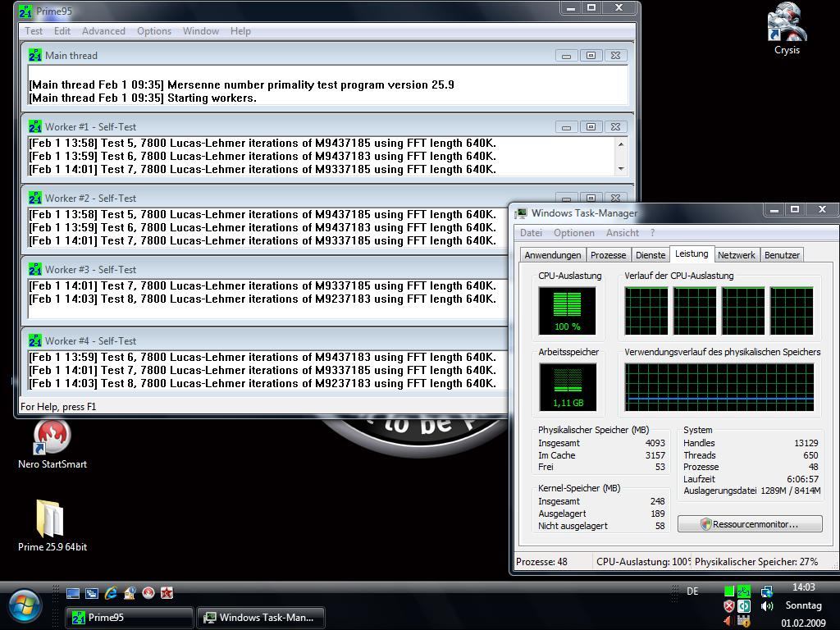The image size is (840, 630).
Task: Click Worker #1 scrollbar down arrow
Action: tap(621, 169)
